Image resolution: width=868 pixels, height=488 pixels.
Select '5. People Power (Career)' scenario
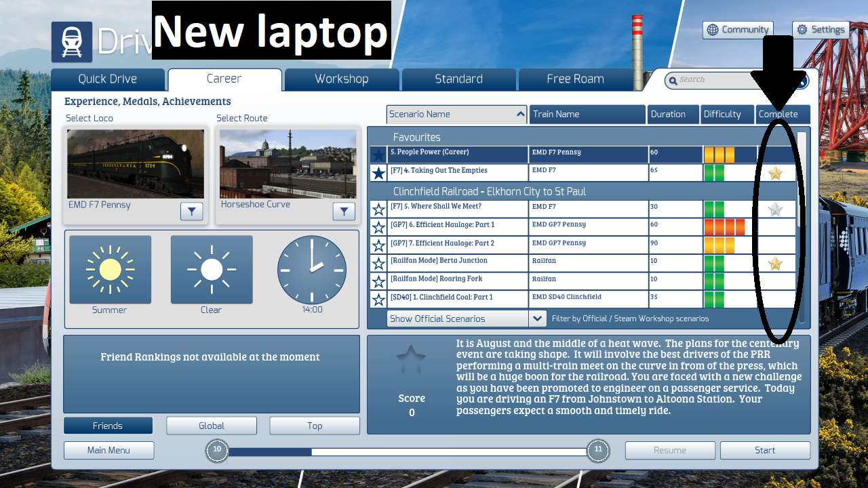tap(583, 155)
